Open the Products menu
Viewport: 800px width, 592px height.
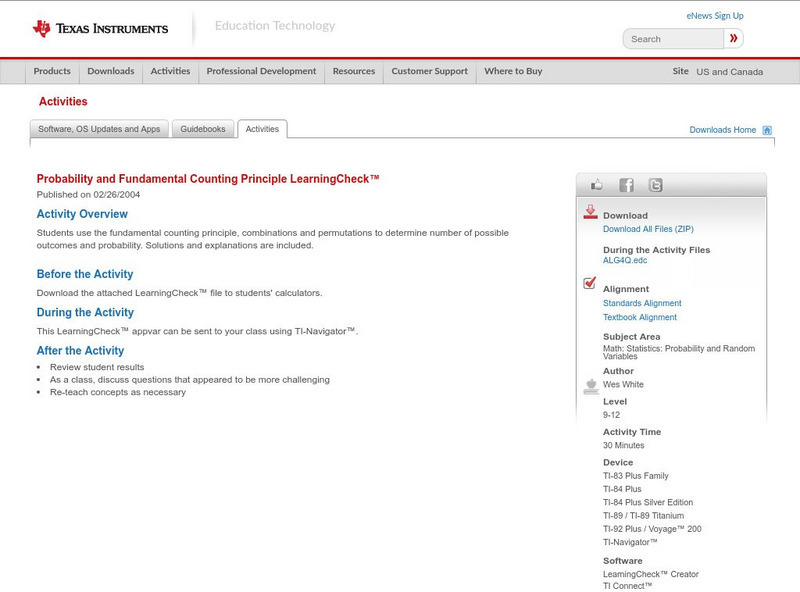click(52, 71)
